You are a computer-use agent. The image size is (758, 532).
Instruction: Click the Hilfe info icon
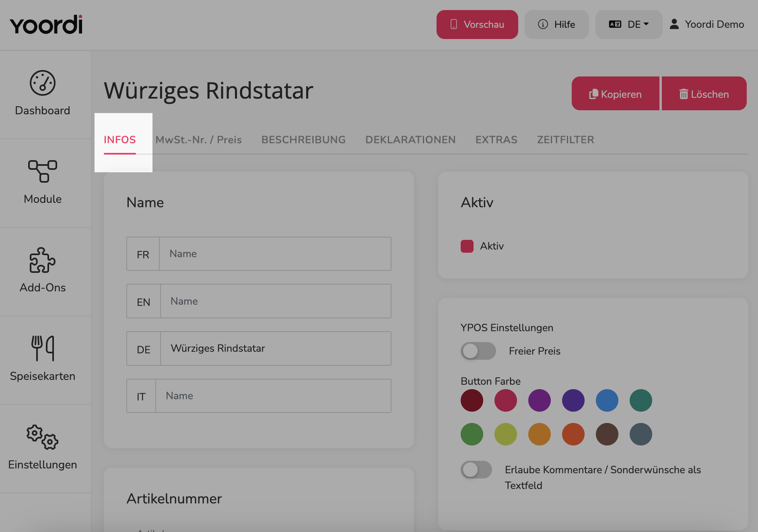point(543,24)
